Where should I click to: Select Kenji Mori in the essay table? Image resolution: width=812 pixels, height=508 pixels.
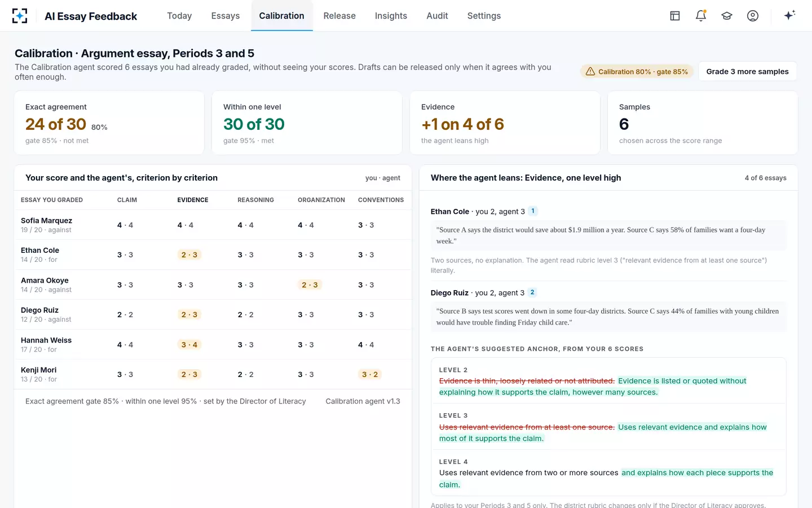(x=39, y=370)
